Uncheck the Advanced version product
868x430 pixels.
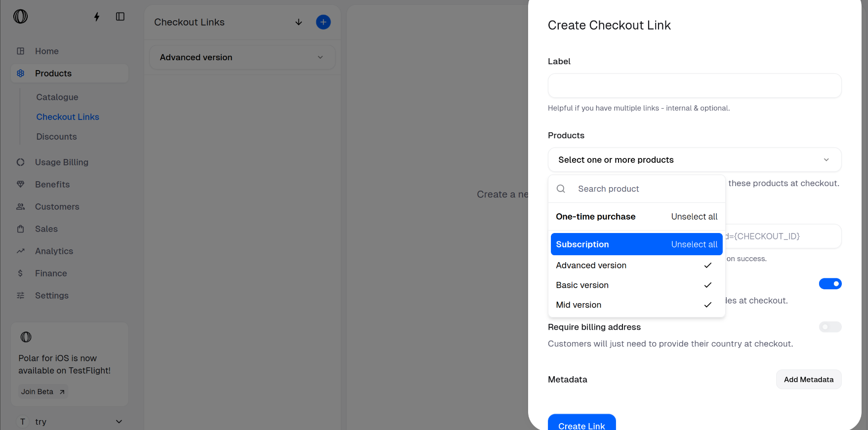[636, 265]
